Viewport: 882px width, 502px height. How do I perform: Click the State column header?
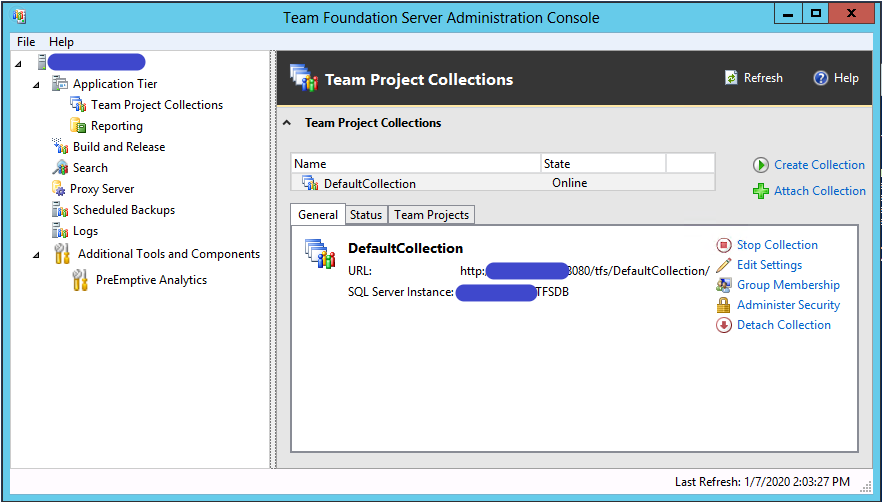(603, 164)
